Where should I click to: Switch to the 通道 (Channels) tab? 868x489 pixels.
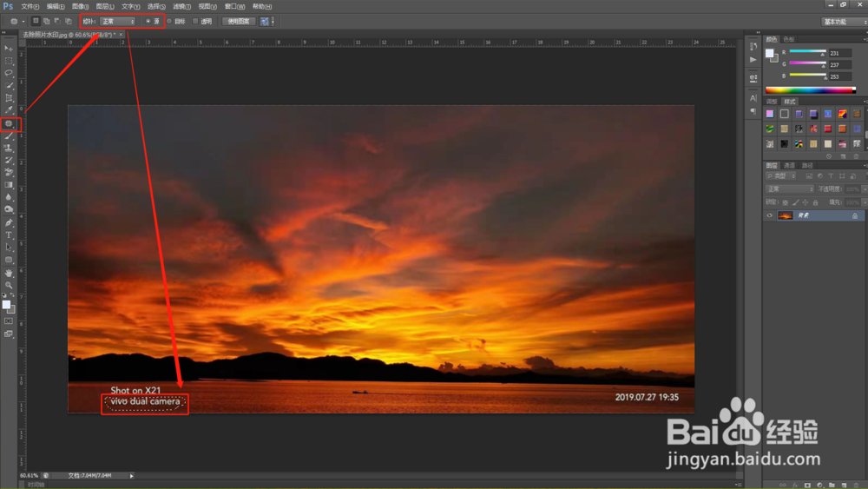789,165
